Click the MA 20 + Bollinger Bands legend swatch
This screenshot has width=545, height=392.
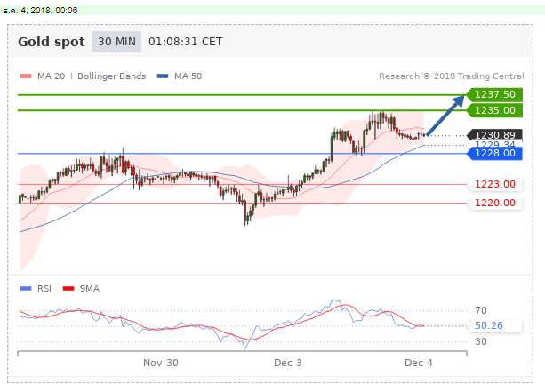coord(24,76)
